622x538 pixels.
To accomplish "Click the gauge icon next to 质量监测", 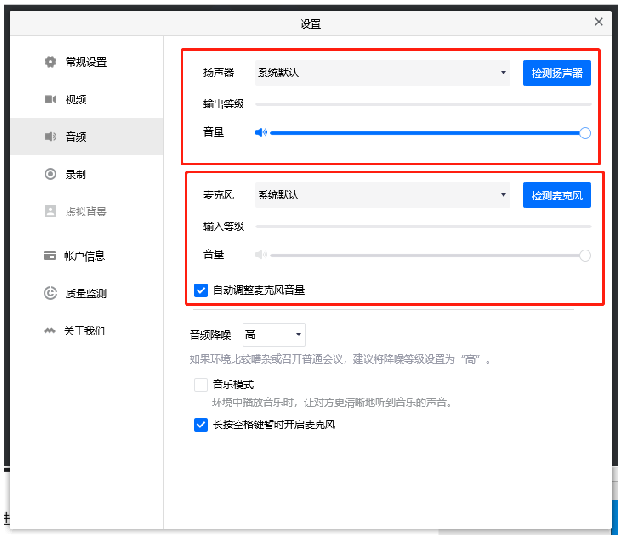I will pos(50,293).
